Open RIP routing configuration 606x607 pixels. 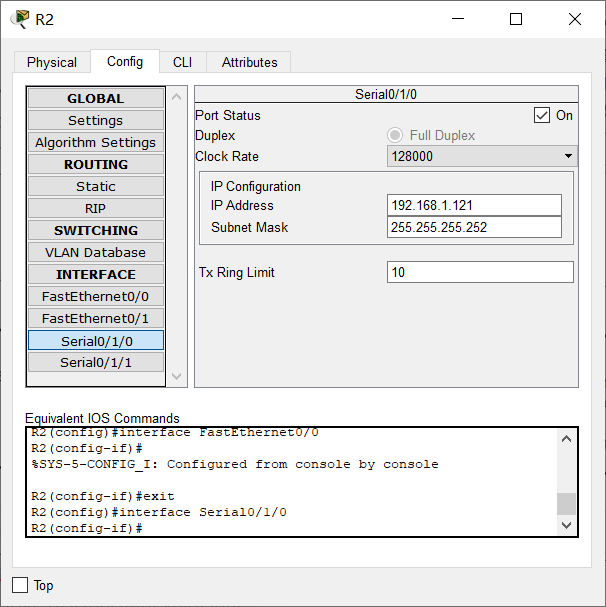(96, 208)
